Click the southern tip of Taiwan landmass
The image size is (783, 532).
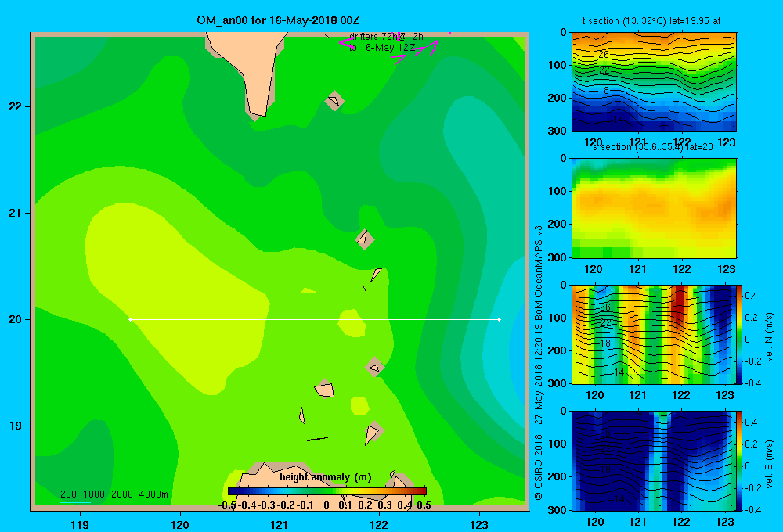[258, 115]
